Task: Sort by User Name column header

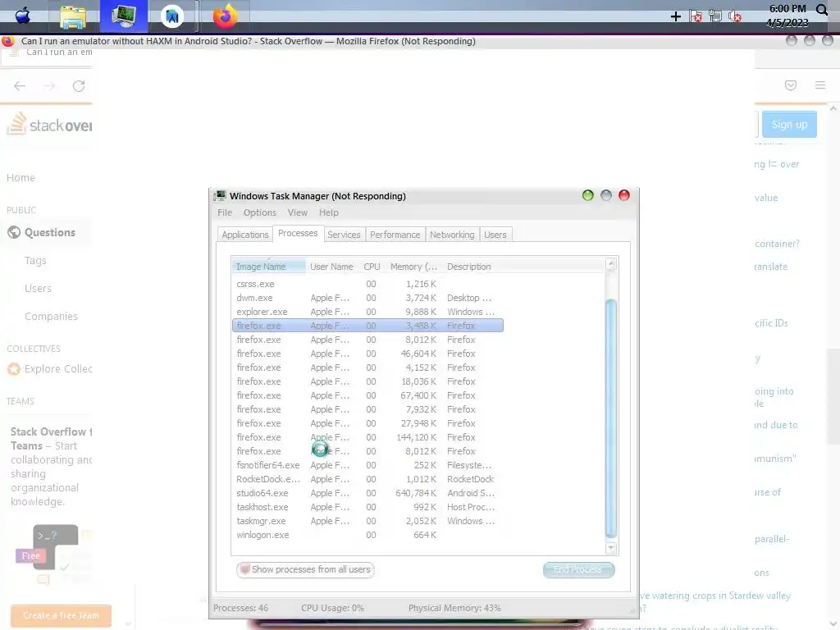Action: (x=331, y=267)
